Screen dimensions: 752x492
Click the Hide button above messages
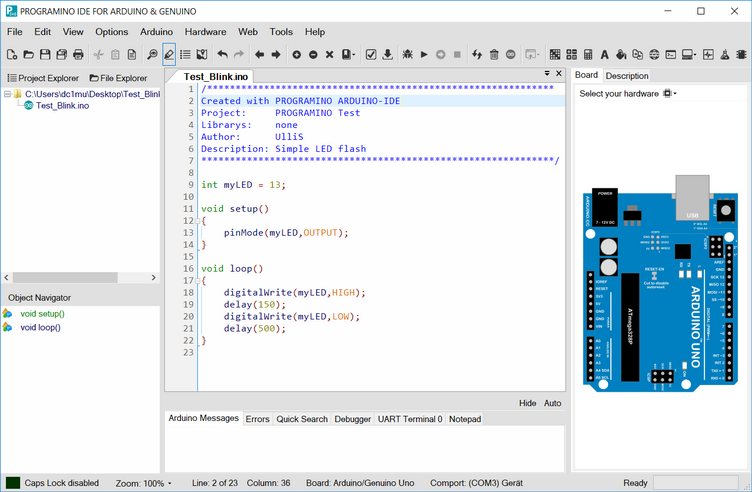528,403
